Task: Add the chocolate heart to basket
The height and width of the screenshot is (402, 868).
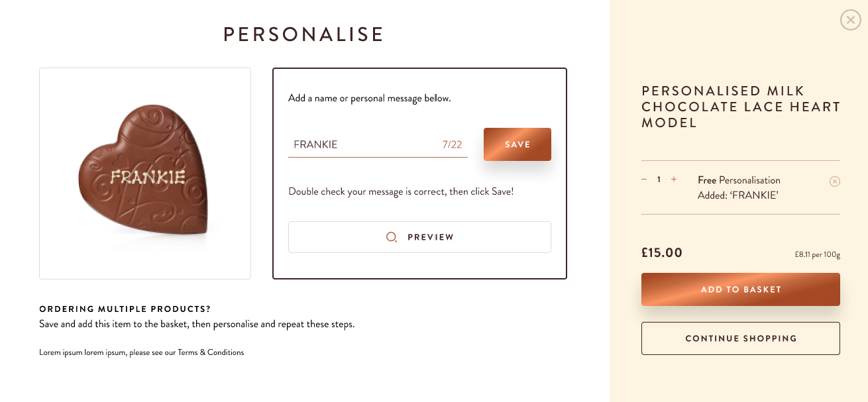Action: [740, 289]
